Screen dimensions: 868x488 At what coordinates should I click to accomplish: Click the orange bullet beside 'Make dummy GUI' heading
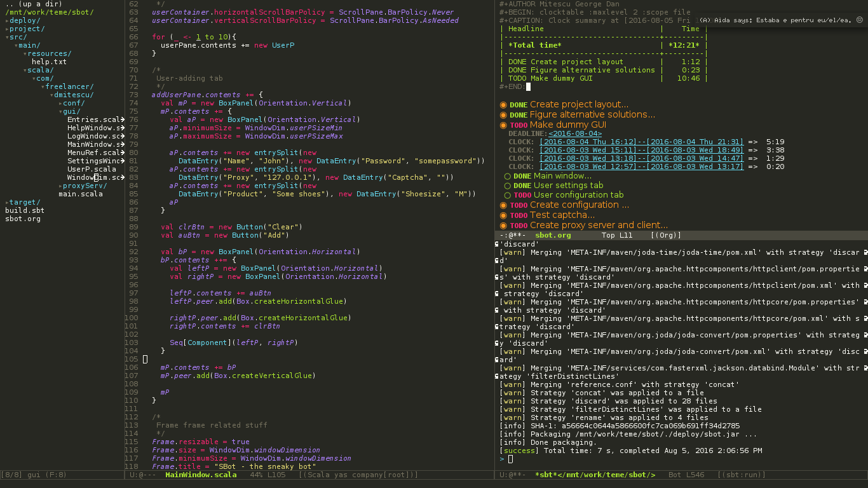click(503, 125)
